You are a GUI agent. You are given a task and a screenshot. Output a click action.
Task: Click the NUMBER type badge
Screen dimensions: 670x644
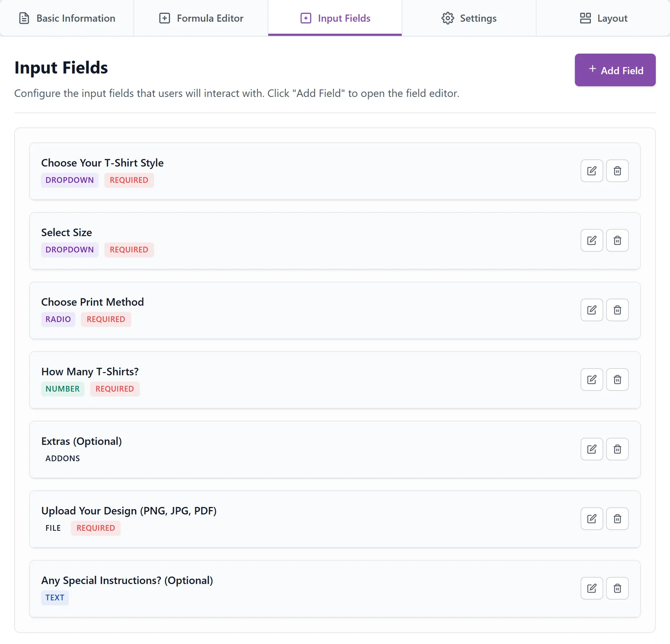tap(63, 389)
